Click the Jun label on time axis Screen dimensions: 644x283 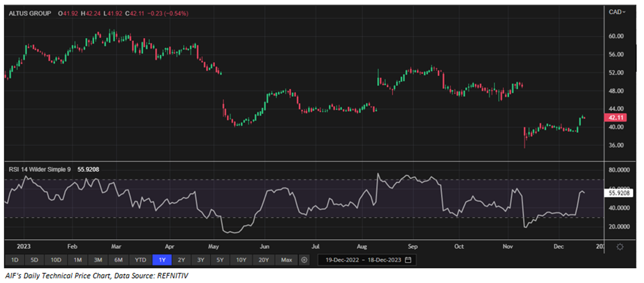coord(264,246)
